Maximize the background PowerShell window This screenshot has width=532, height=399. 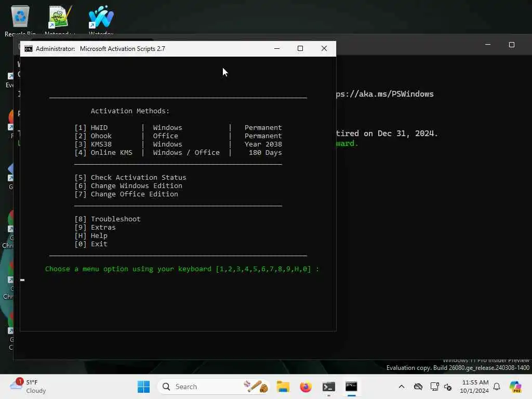(512, 45)
